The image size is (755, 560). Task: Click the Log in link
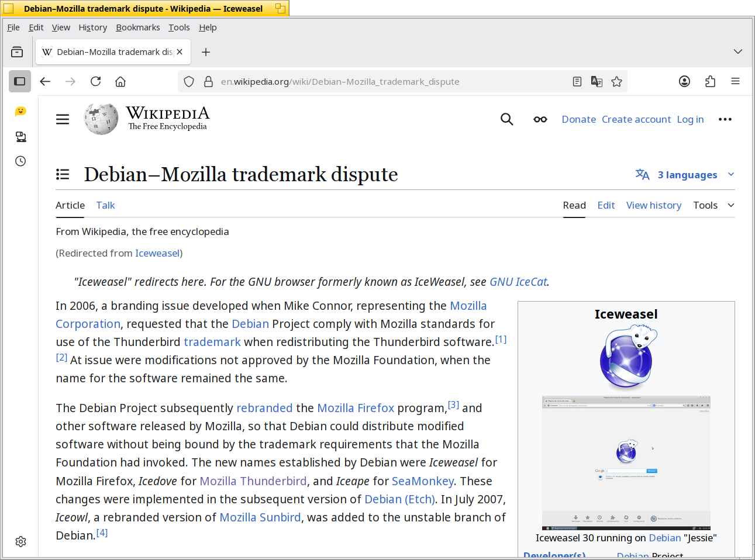point(690,119)
